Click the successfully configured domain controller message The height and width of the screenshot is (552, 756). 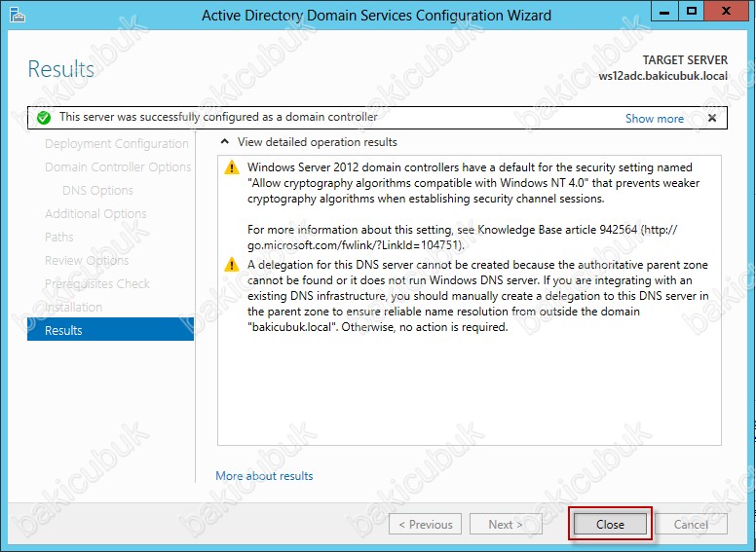click(218, 117)
